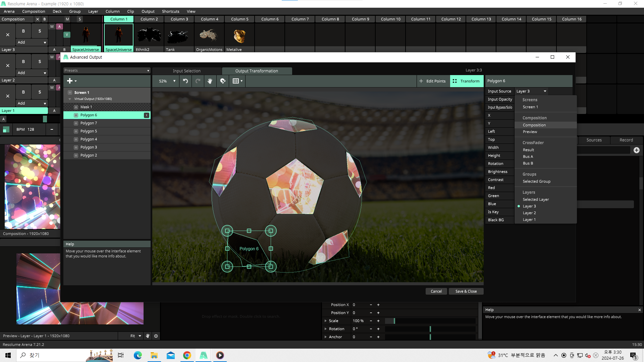Open preview settings gear icon

(x=156, y=336)
